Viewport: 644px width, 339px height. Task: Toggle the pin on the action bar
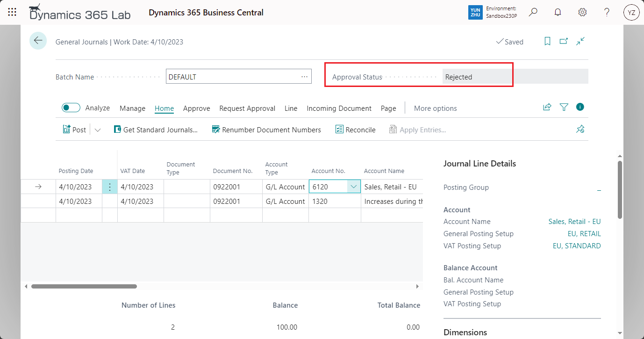click(580, 130)
